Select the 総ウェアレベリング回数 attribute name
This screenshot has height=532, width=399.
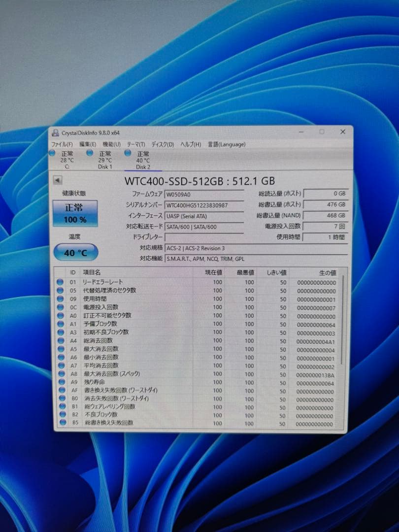[x=110, y=406]
